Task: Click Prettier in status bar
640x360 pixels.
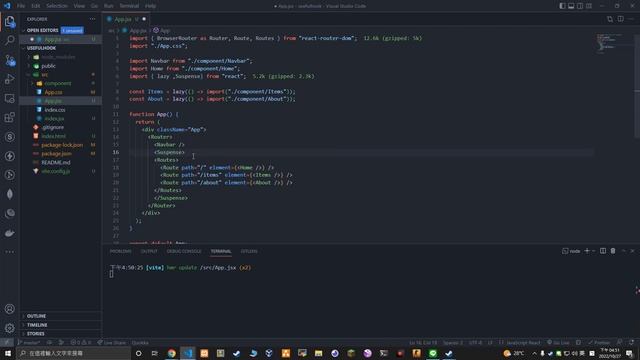Action: [599, 342]
